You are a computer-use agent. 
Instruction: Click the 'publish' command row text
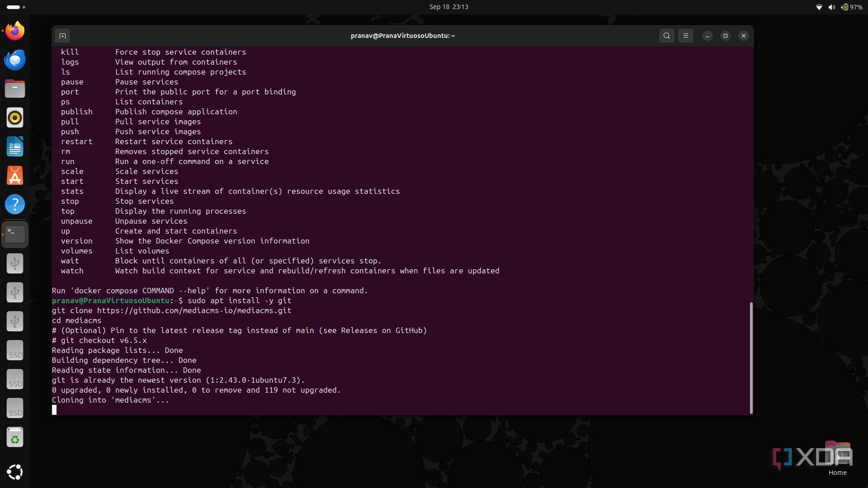click(149, 112)
